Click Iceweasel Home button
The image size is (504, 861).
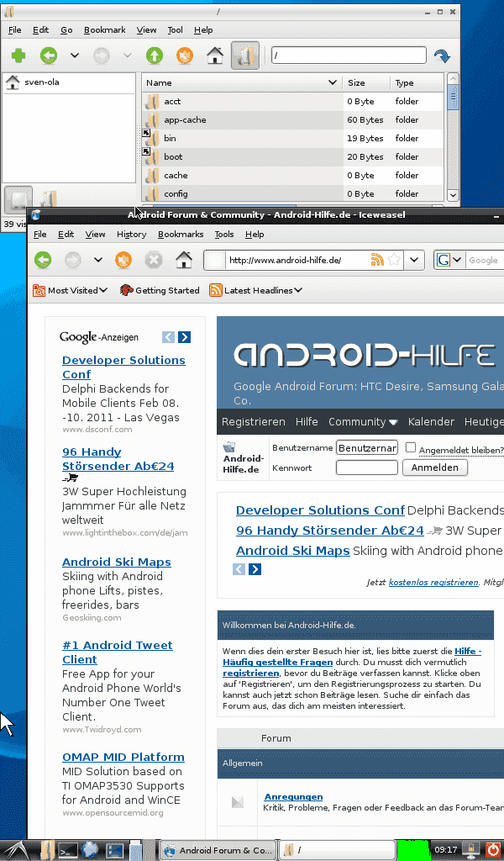click(184, 260)
